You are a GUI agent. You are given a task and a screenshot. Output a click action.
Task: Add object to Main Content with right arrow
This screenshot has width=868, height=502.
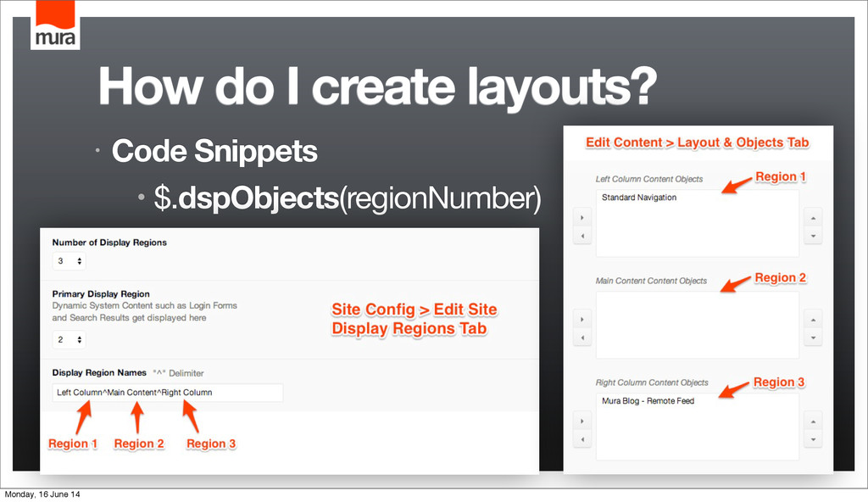pyautogui.click(x=581, y=319)
